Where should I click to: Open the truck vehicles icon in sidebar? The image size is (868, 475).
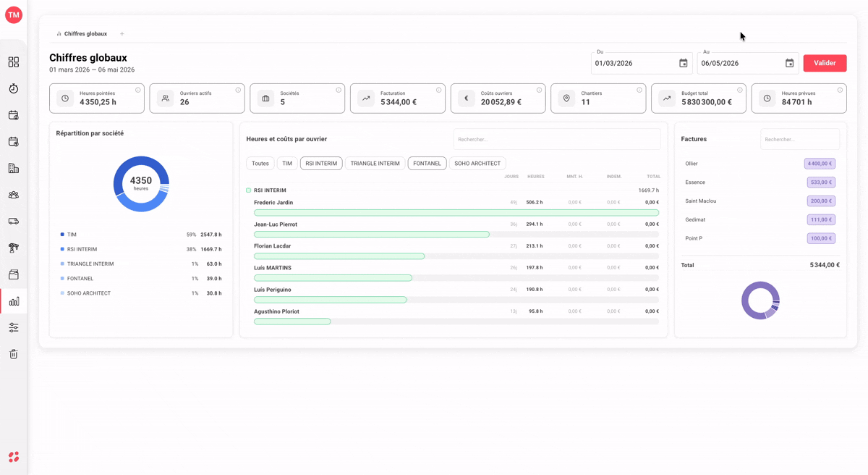(x=14, y=222)
